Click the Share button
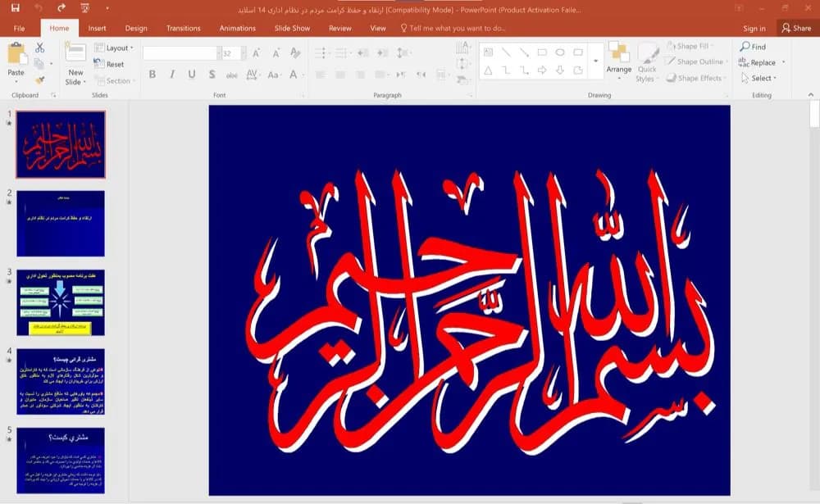The height and width of the screenshot is (504, 820). coord(797,28)
